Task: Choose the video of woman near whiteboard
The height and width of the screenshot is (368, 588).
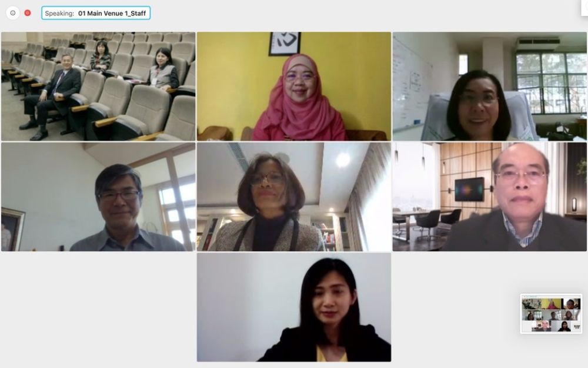Action: pos(490,87)
